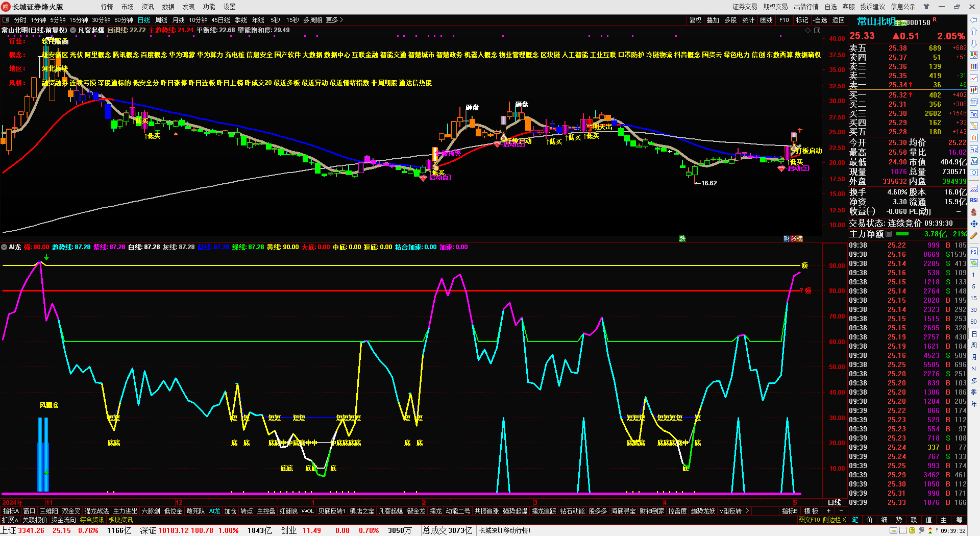Collapse the 侧边栏 sidebar
980x536 pixels.
click(834, 520)
